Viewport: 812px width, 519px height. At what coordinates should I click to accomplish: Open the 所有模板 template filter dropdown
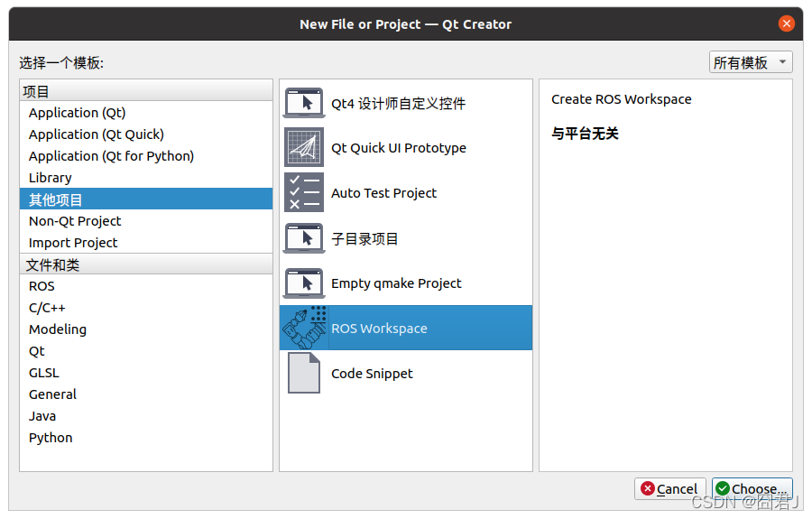click(x=751, y=62)
